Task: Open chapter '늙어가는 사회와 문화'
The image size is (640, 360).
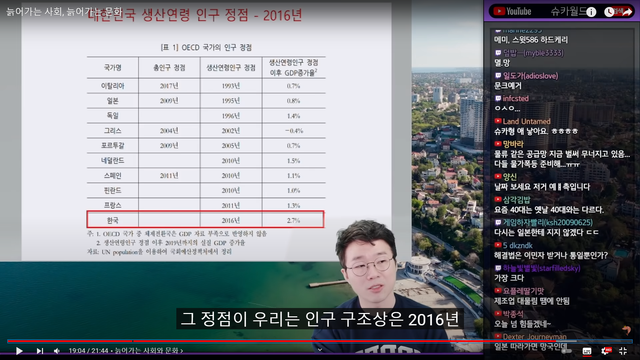Action: point(149,351)
